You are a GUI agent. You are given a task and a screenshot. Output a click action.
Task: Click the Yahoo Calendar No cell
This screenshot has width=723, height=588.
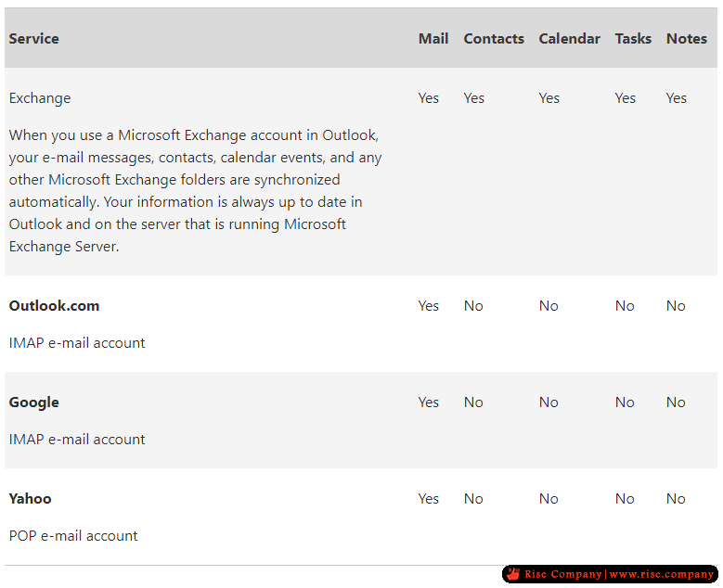pyautogui.click(x=549, y=499)
